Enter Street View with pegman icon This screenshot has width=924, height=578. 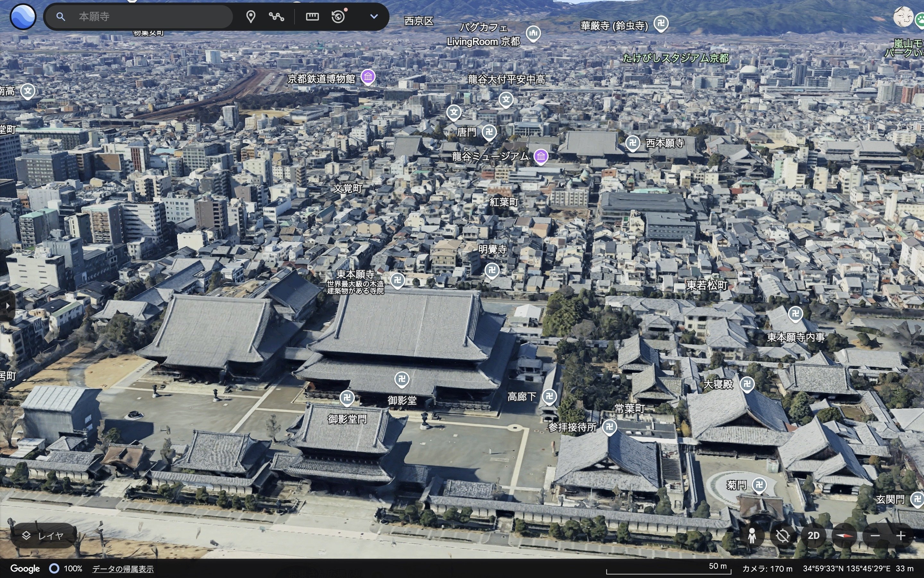pyautogui.click(x=752, y=536)
